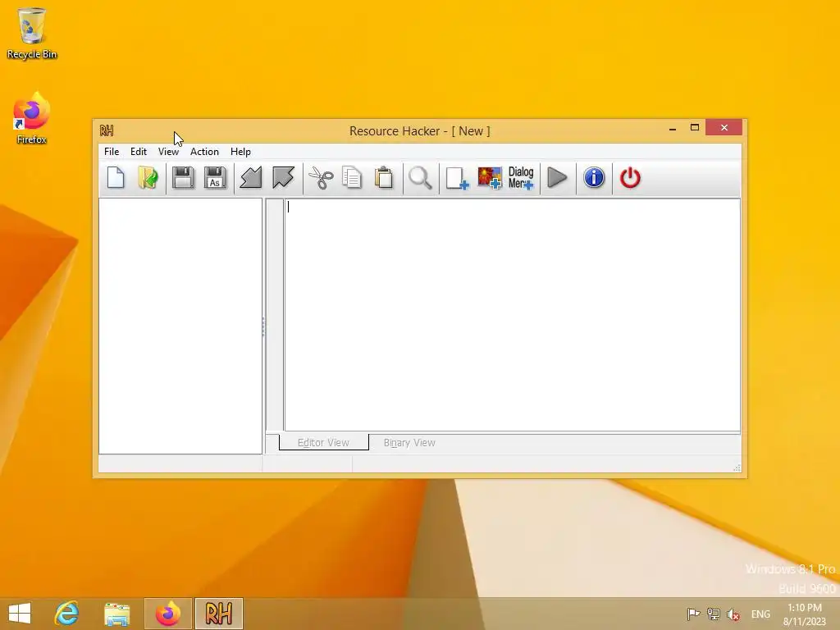Click the Cut scissors icon

coord(321,178)
